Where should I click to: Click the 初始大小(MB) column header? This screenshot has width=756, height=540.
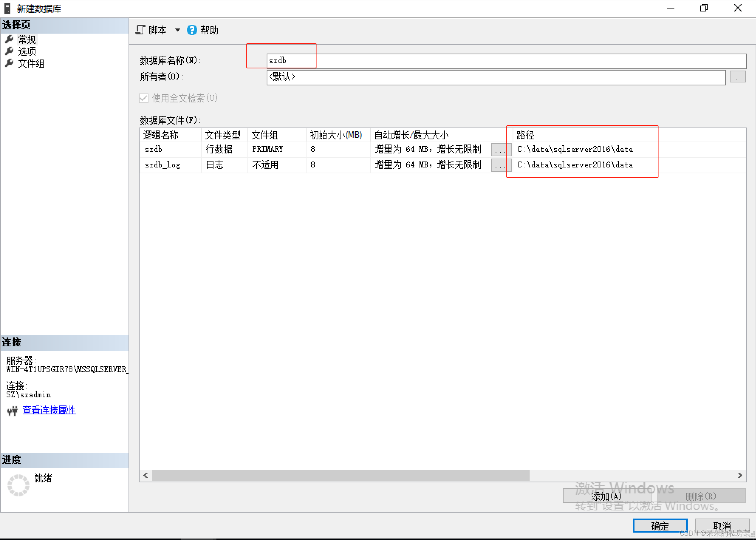[x=338, y=135]
